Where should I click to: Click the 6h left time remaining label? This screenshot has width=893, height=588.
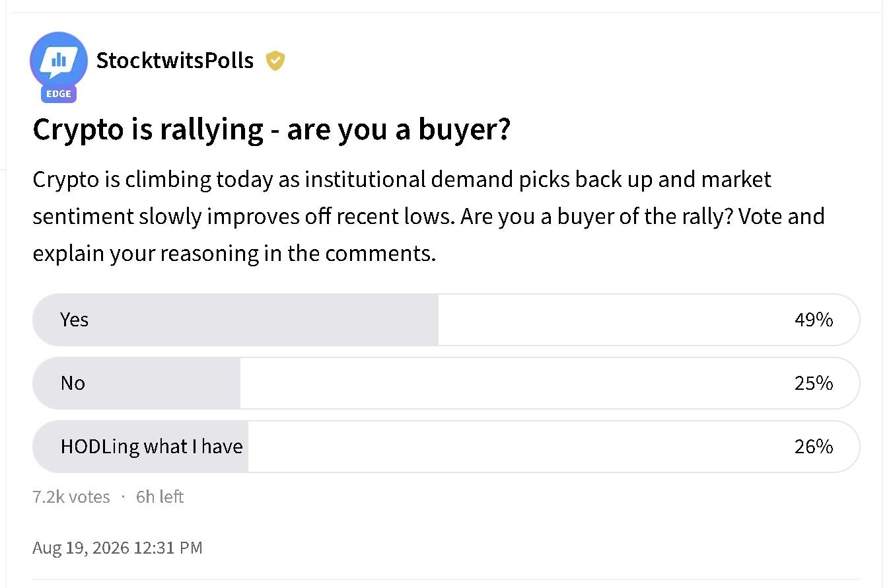160,497
